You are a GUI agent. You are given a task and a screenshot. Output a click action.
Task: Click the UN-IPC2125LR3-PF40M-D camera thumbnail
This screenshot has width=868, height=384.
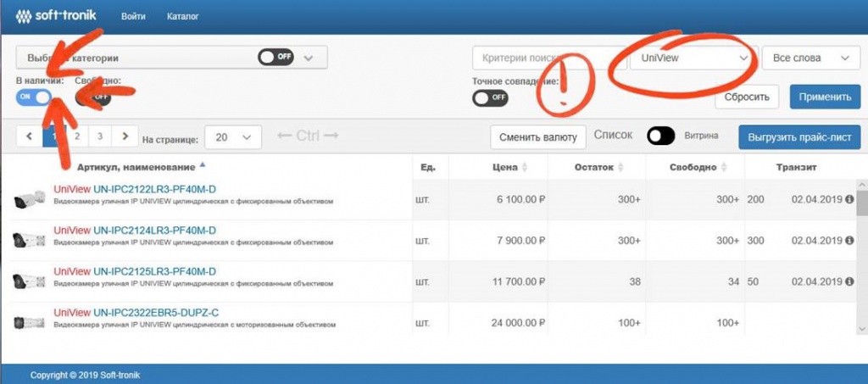[x=29, y=281]
